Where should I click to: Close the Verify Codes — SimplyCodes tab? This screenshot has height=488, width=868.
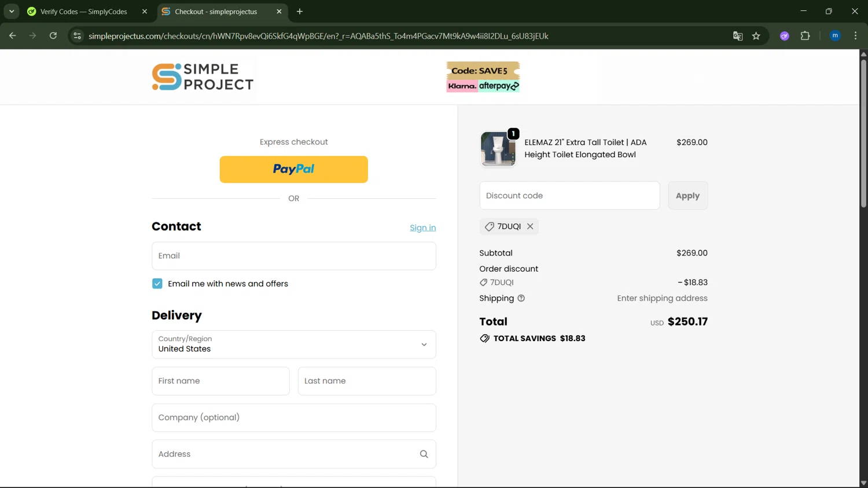145,12
